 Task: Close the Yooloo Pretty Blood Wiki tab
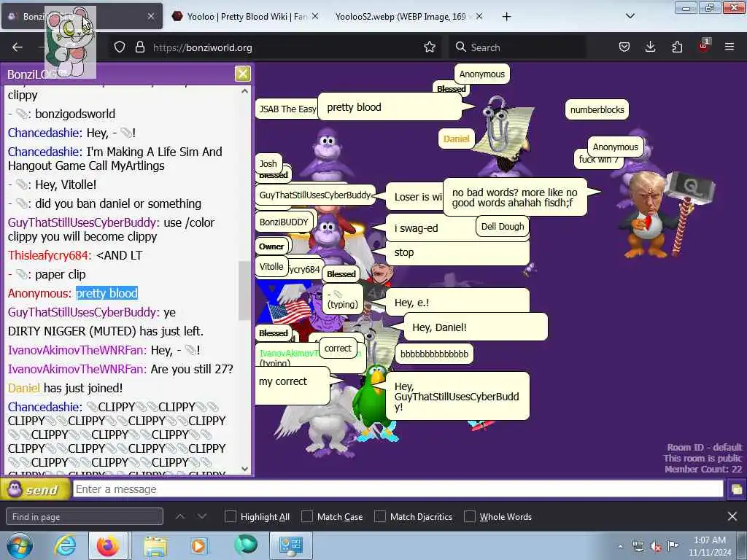[x=315, y=16]
